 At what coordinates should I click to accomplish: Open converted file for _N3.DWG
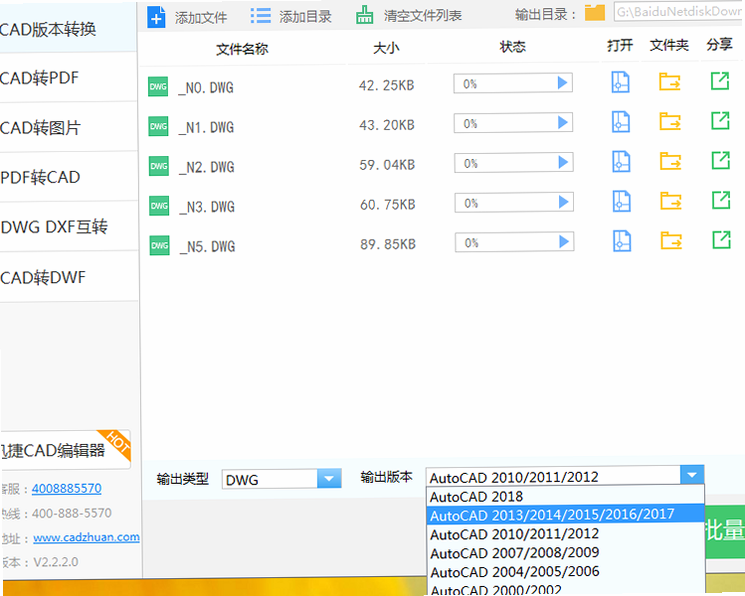(x=621, y=201)
